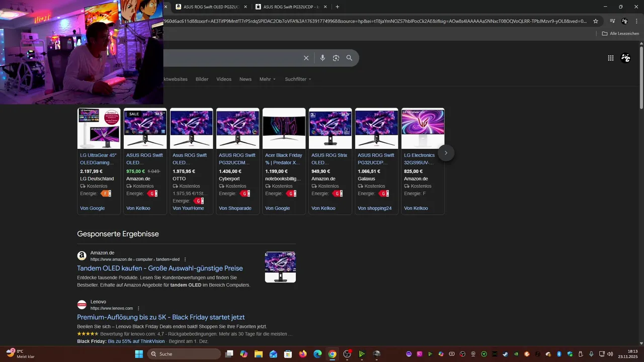The width and height of the screenshot is (644, 362).
Task: Open volume control in system tray
Action: click(610, 354)
